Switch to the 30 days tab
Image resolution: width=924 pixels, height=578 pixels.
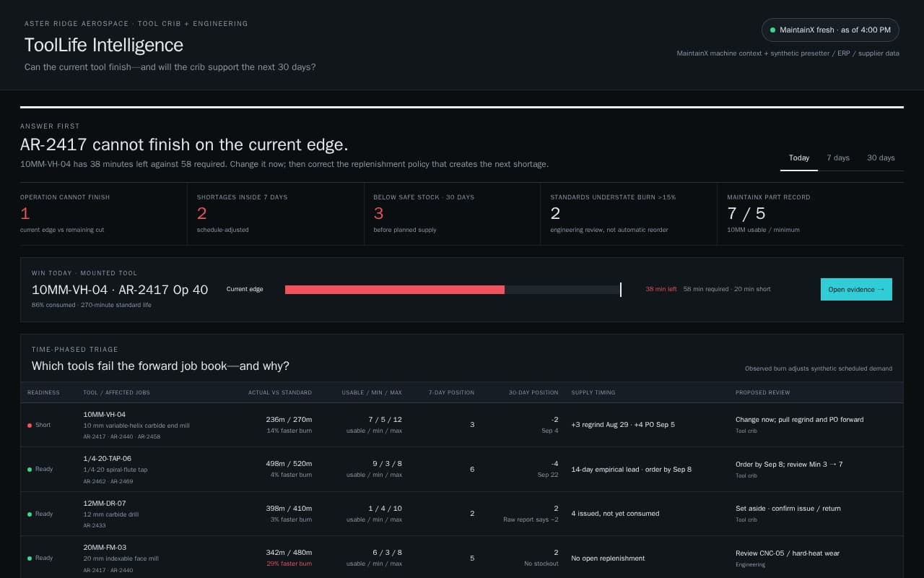[x=881, y=158]
